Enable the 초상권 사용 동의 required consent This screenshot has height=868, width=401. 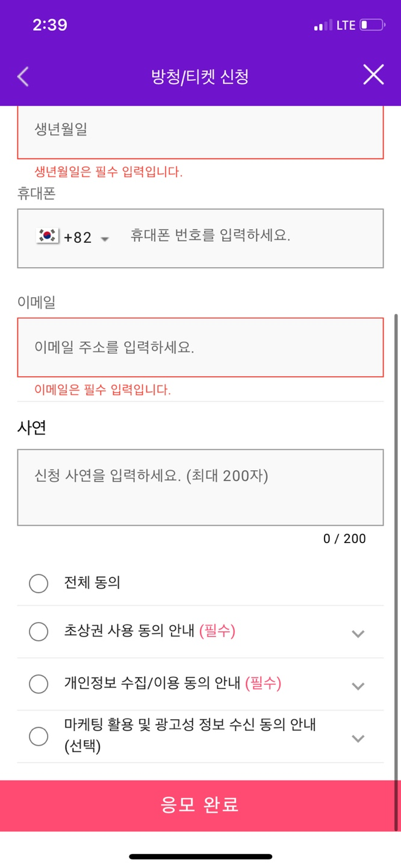pyautogui.click(x=39, y=632)
